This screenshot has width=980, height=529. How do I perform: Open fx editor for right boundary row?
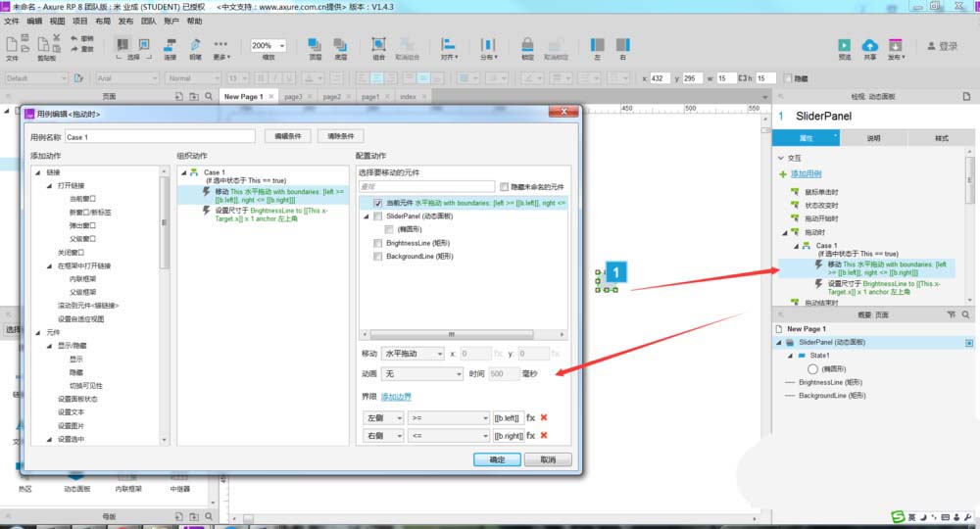pyautogui.click(x=530, y=435)
